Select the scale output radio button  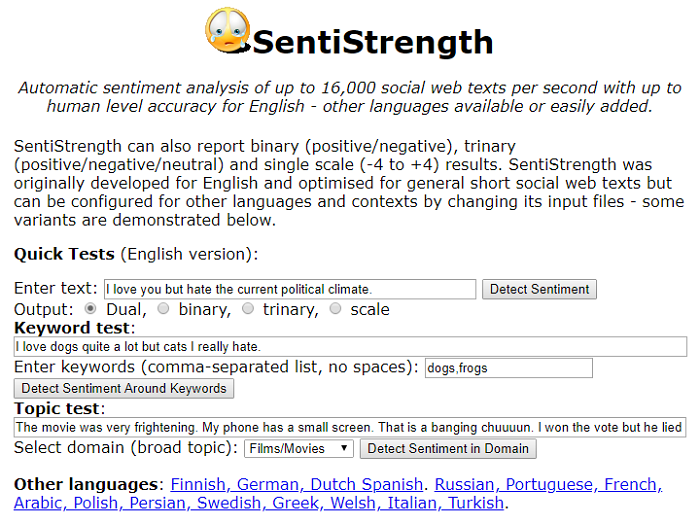(x=335, y=308)
